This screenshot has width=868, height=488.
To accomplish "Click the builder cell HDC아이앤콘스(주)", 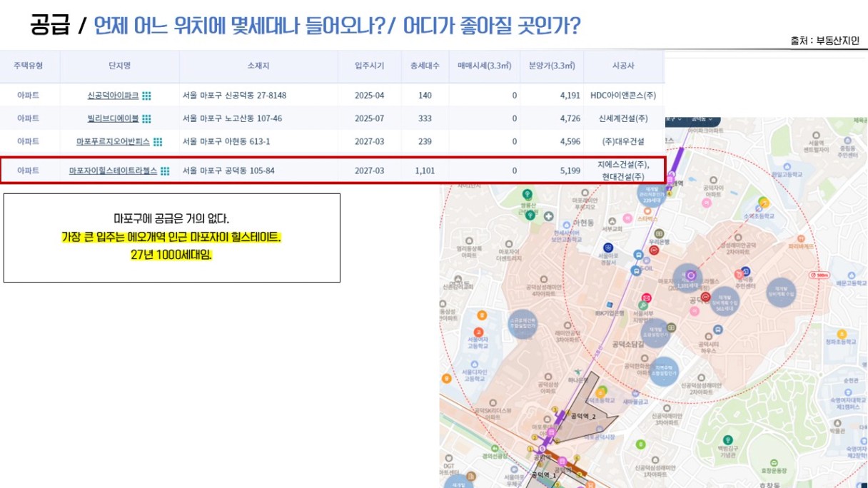I will click(x=623, y=96).
